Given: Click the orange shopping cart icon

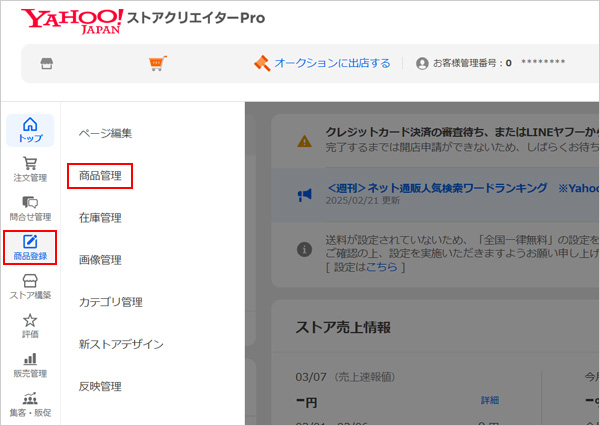Looking at the screenshot, I should pos(158,63).
